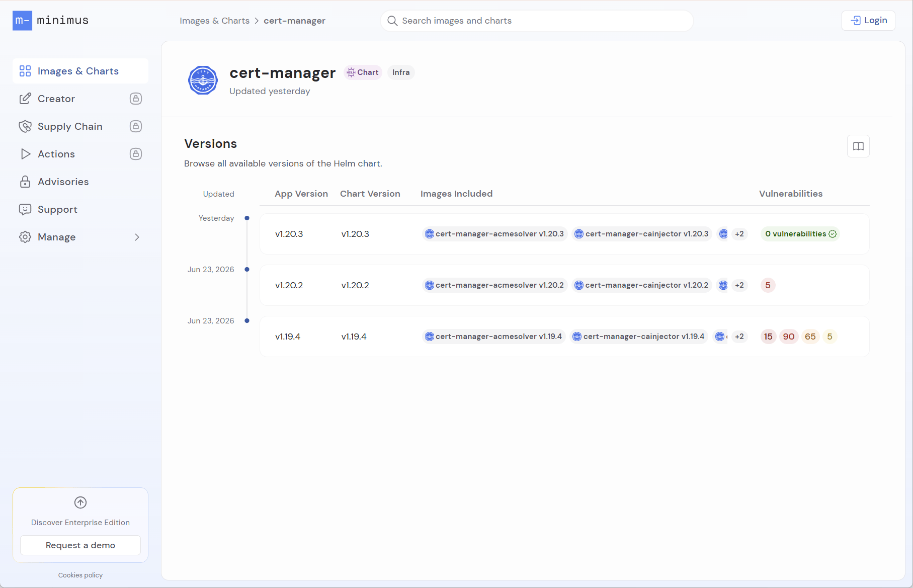
Task: Expand the Manage submenu chevron
Action: (137, 237)
